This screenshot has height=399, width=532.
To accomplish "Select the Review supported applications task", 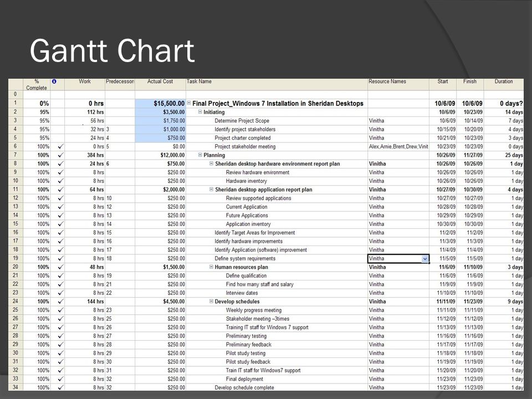I will click(x=258, y=198).
